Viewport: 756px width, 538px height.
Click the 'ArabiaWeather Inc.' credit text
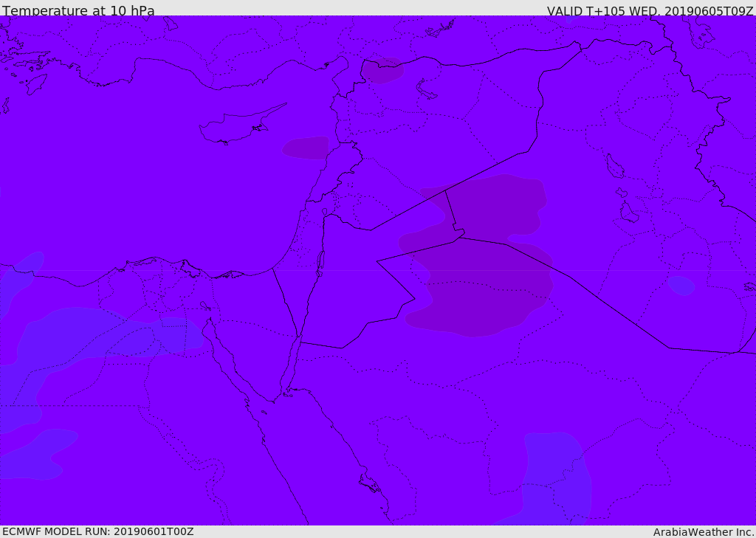coord(703,532)
